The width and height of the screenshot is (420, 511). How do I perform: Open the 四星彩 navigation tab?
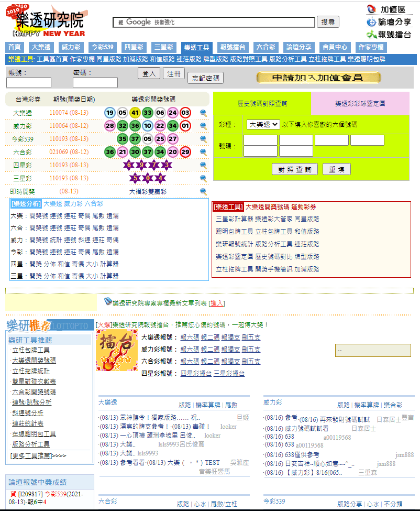134,47
